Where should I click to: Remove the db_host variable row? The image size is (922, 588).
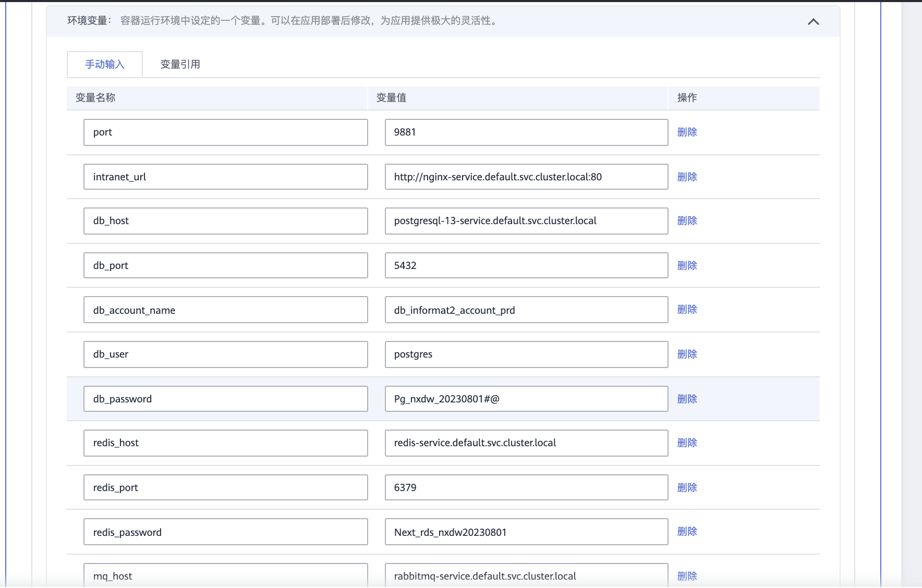[687, 220]
